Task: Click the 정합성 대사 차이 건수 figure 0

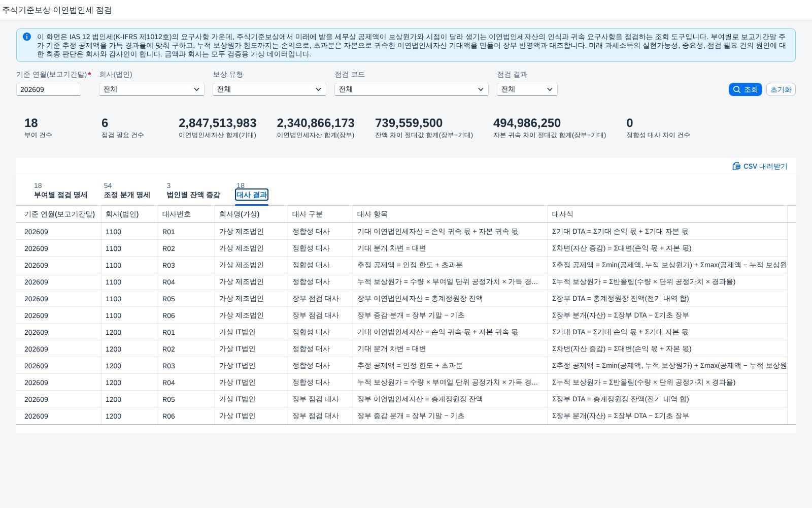Action: (x=629, y=123)
